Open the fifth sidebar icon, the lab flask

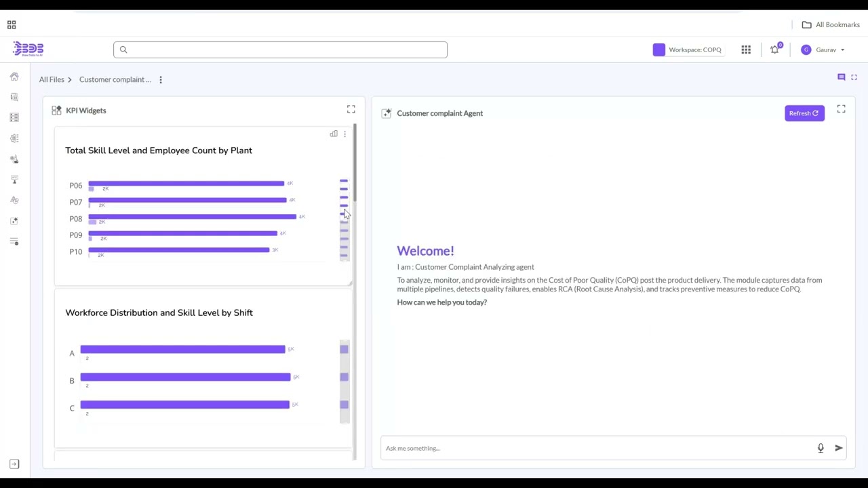click(x=14, y=159)
